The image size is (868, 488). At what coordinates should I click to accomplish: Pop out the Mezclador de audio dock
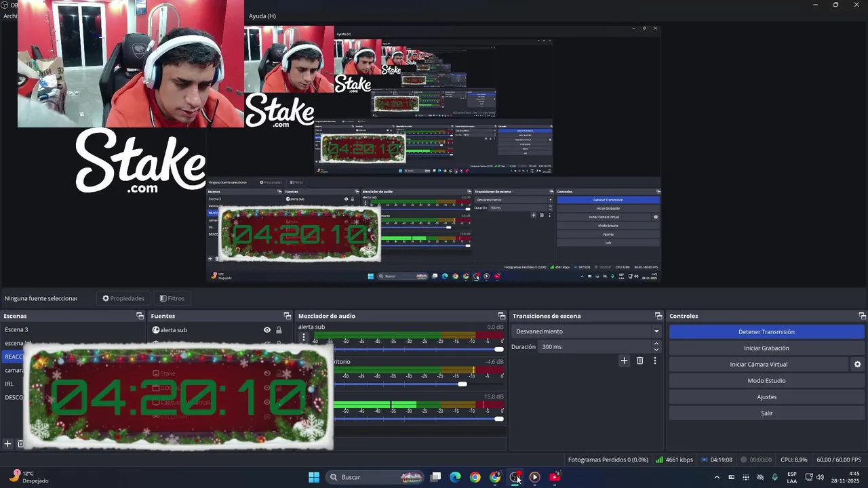pos(502,316)
